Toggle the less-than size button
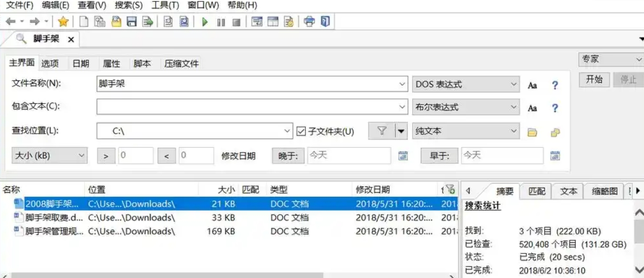The width and height of the screenshot is (644, 278). [x=167, y=156]
